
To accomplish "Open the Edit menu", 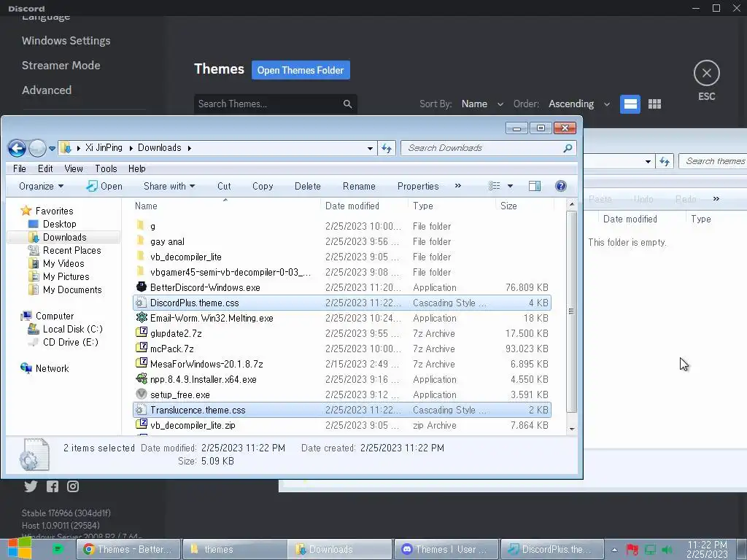I will [x=45, y=168].
